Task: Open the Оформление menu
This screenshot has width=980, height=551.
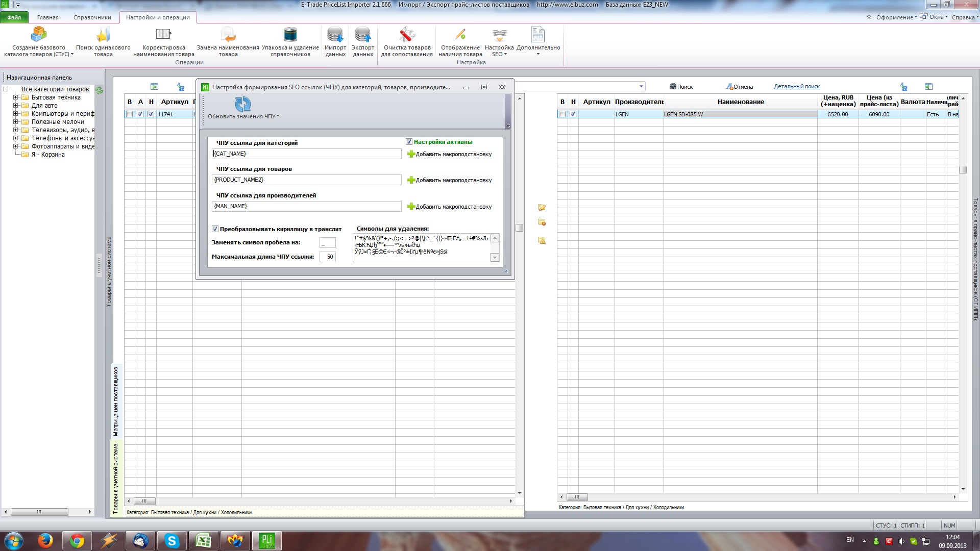Action: (x=896, y=17)
